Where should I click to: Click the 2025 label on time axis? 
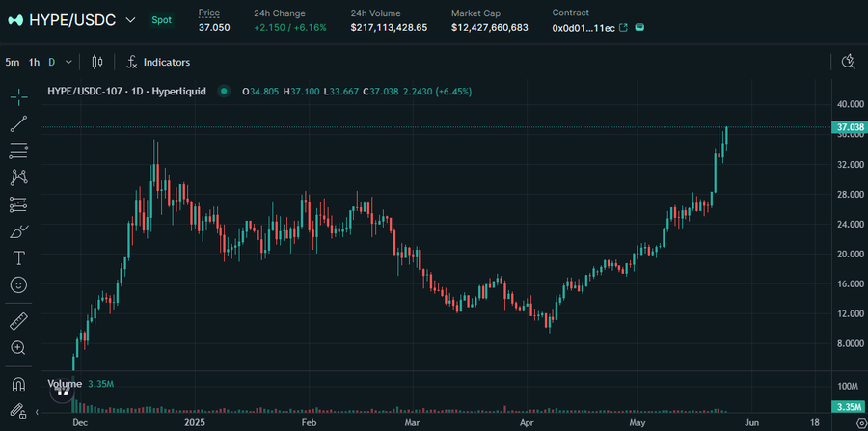click(x=194, y=422)
